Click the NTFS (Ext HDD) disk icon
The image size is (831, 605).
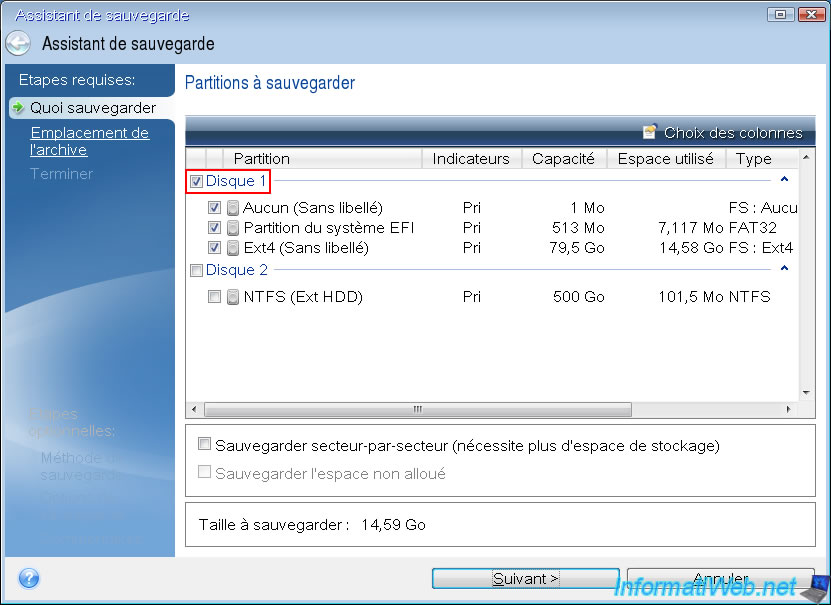coord(233,297)
